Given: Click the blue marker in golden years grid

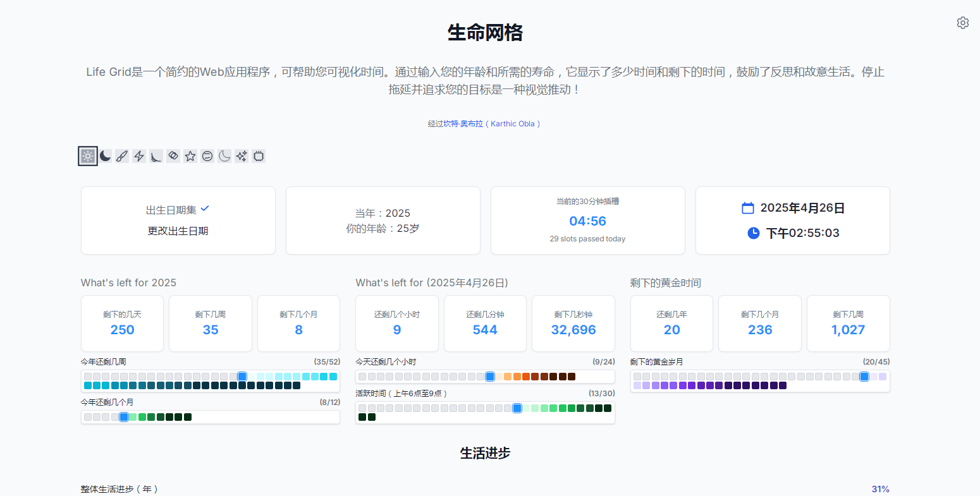Looking at the screenshot, I should coord(864,377).
